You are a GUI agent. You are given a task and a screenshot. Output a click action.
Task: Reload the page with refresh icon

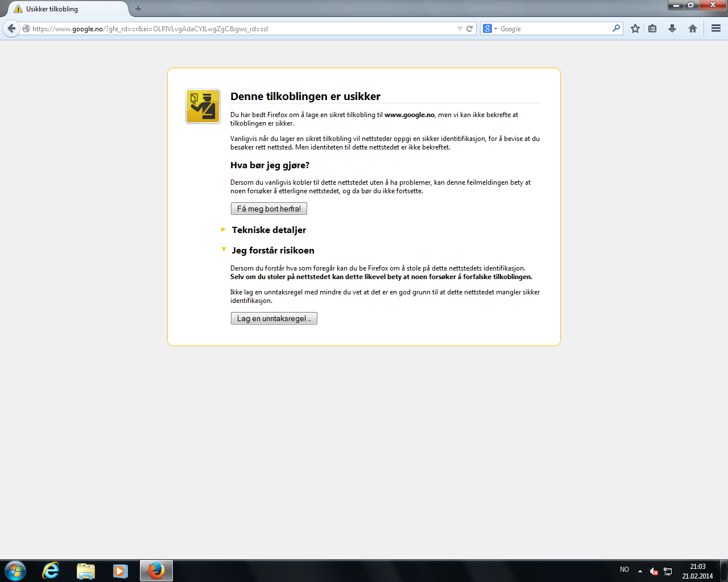(x=470, y=28)
